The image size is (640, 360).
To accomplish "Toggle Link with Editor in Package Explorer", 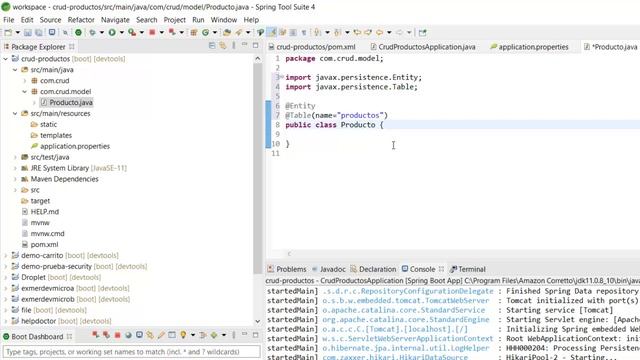I will 223,46.
